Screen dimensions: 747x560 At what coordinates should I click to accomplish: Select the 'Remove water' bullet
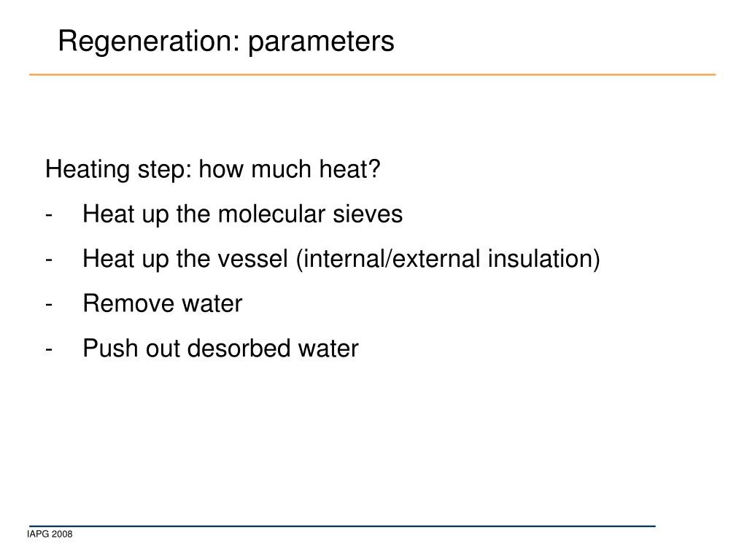click(x=163, y=303)
